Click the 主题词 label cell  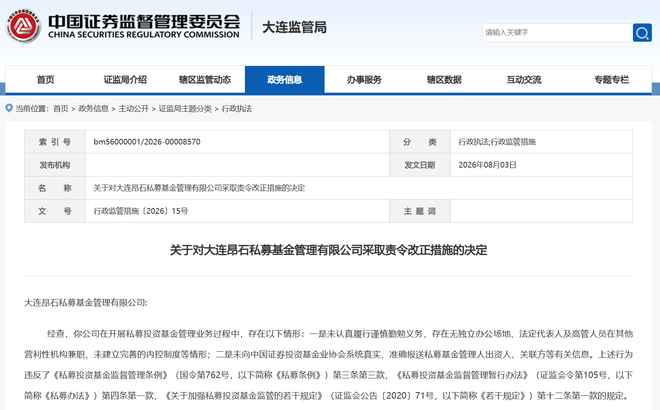tap(420, 211)
